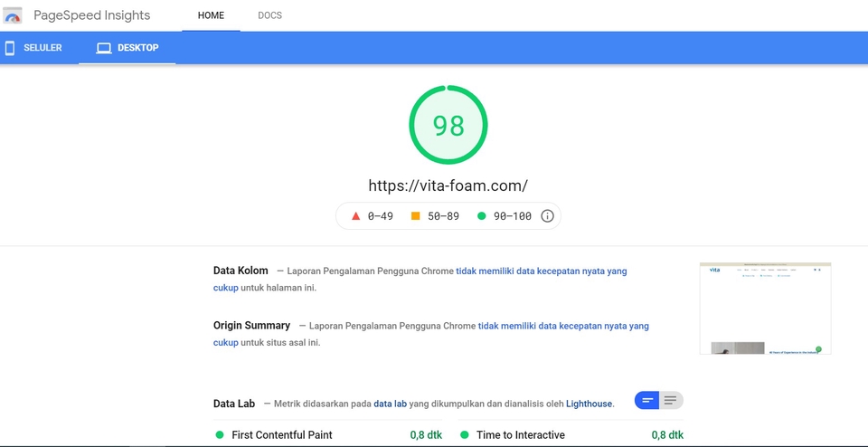
Task: Click the Data Lab heading
Action: (234, 404)
